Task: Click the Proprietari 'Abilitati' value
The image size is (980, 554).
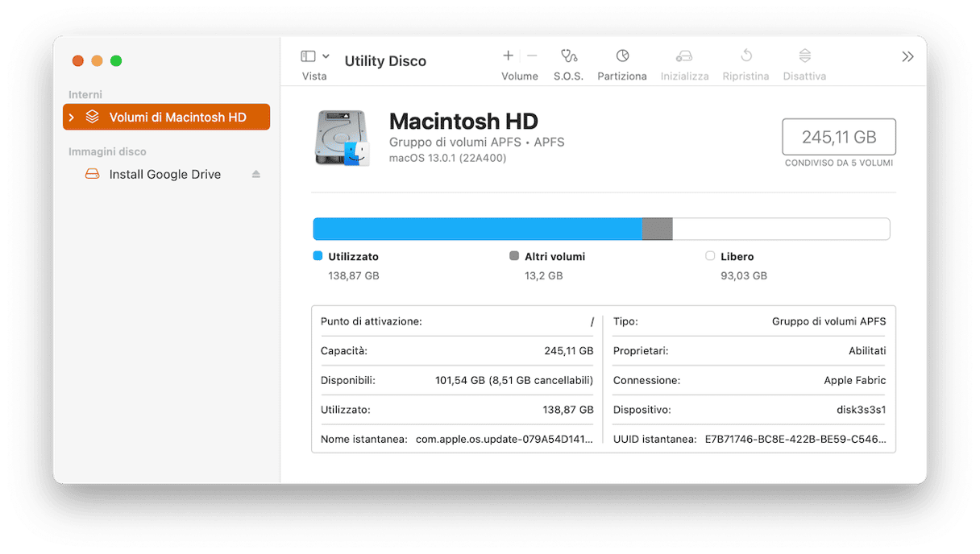Action: [x=867, y=351]
